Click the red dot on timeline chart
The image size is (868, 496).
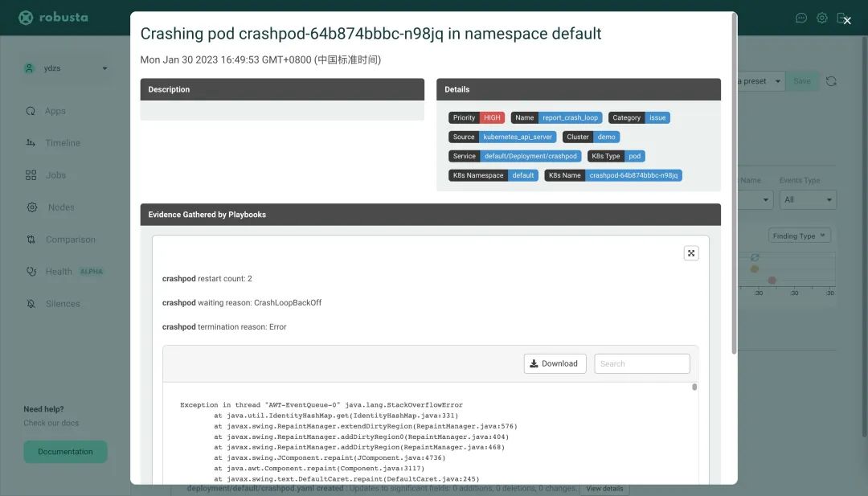[x=772, y=280]
